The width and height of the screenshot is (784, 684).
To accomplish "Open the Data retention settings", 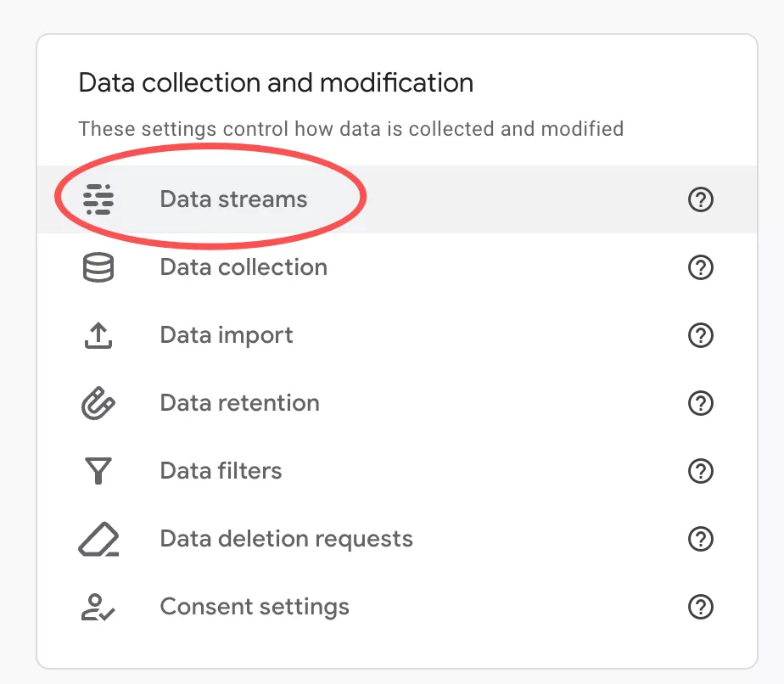I will (x=238, y=403).
